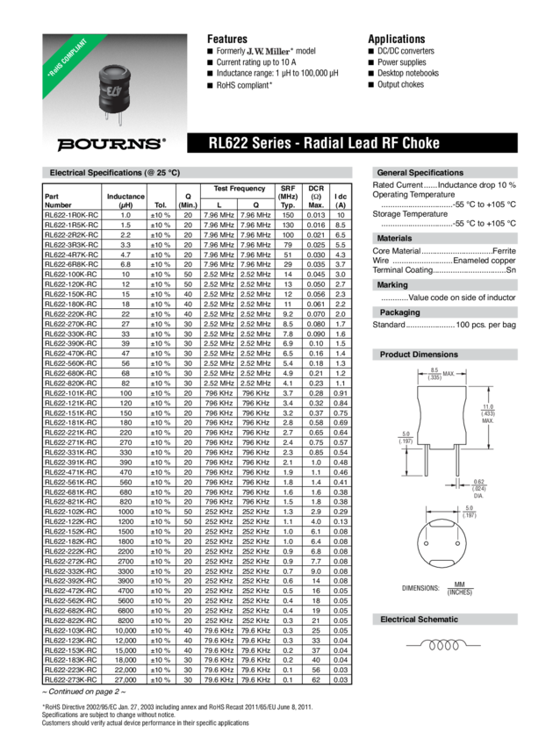The image size is (560, 746).
Task: Click 'Output chokes' application item
Action: [400, 84]
